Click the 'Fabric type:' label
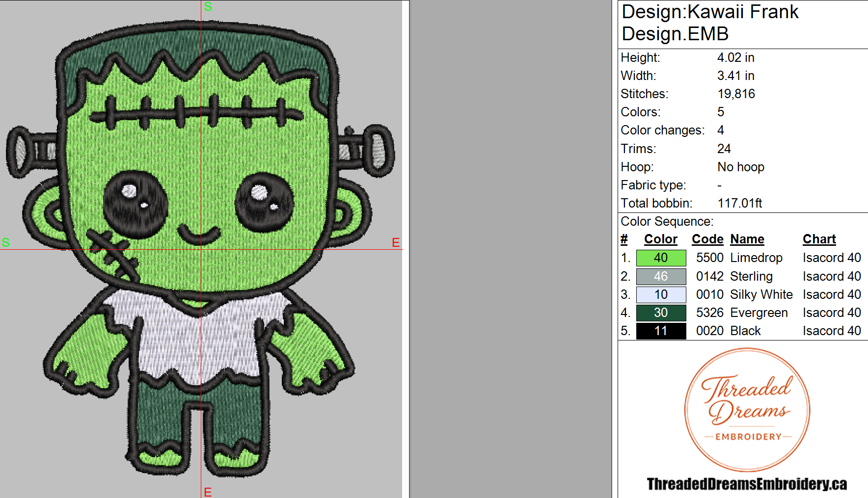The image size is (868, 498). click(653, 185)
